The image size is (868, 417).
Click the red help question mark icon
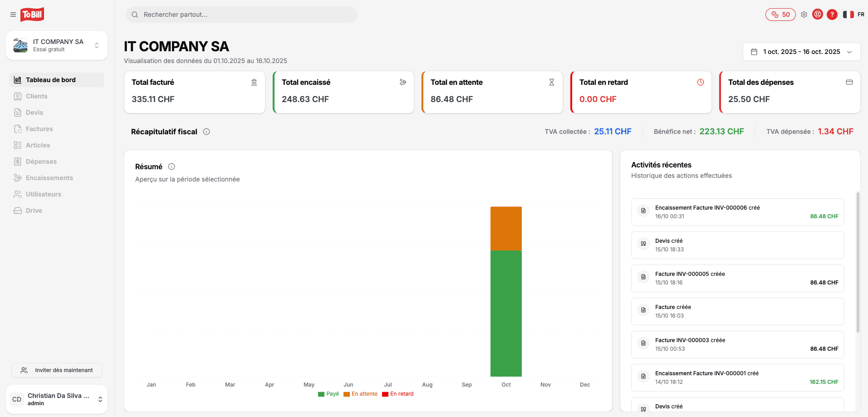pos(832,15)
